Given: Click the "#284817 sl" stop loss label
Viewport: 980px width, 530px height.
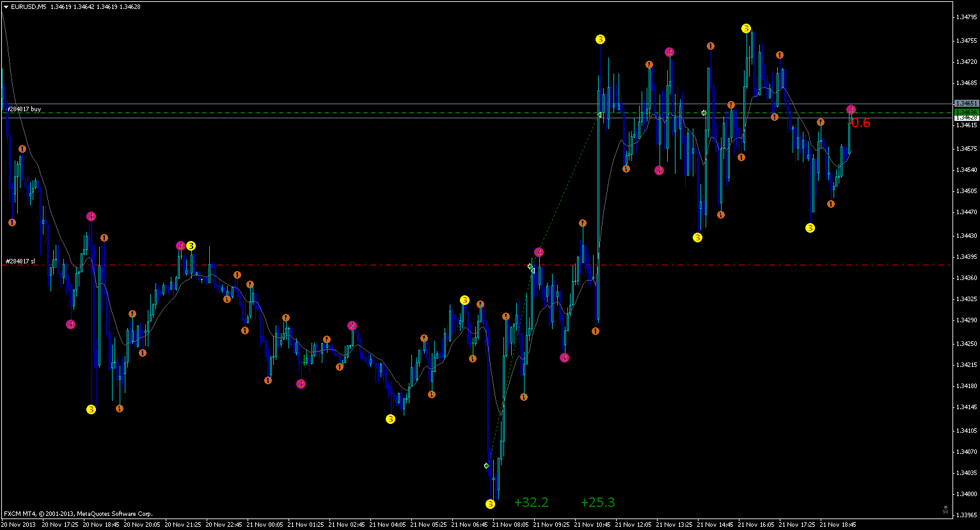Looking at the screenshot, I should tap(20, 261).
